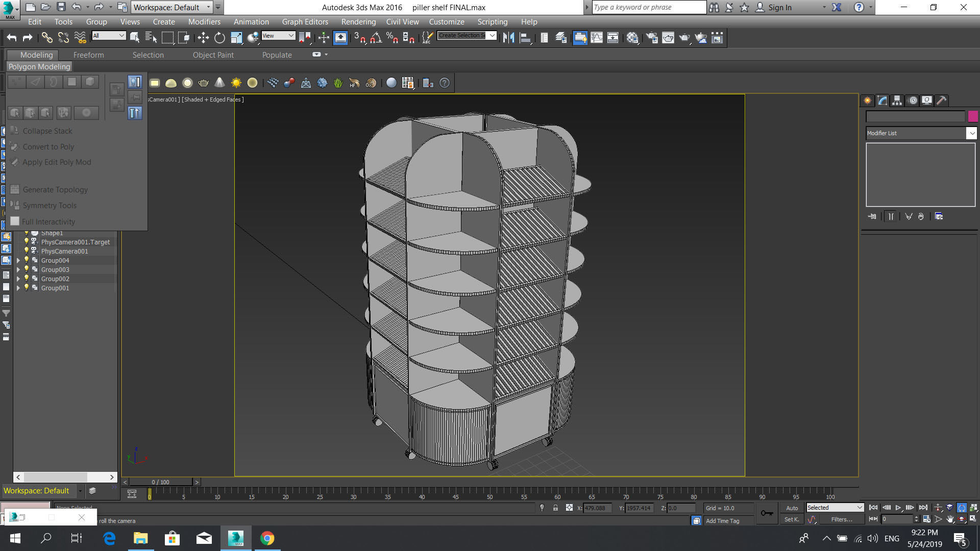980x551 pixels.
Task: Switch to the Object Paint ribbon tab
Action: (x=213, y=55)
